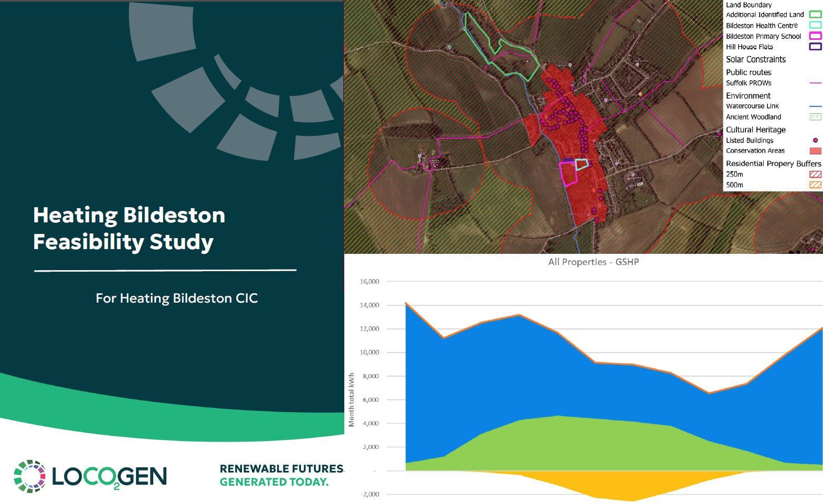Image resolution: width=823 pixels, height=504 pixels.
Task: Click the chart title 'All Properties - GSHP'
Action: pyautogui.click(x=593, y=262)
